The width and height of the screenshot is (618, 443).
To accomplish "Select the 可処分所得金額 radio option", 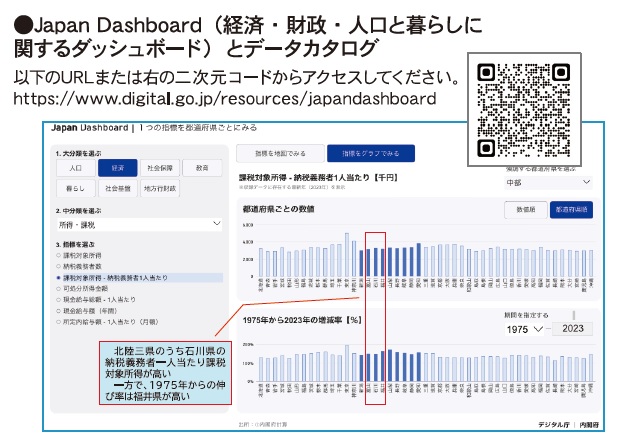I will pyautogui.click(x=58, y=289).
